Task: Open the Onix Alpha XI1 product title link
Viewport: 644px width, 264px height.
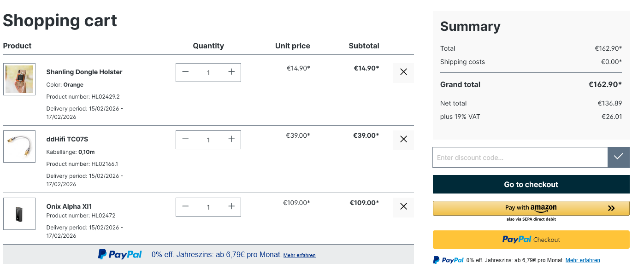Action: 69,206
